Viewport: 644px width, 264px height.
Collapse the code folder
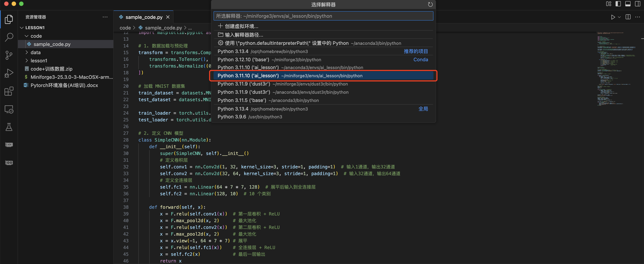point(36,36)
